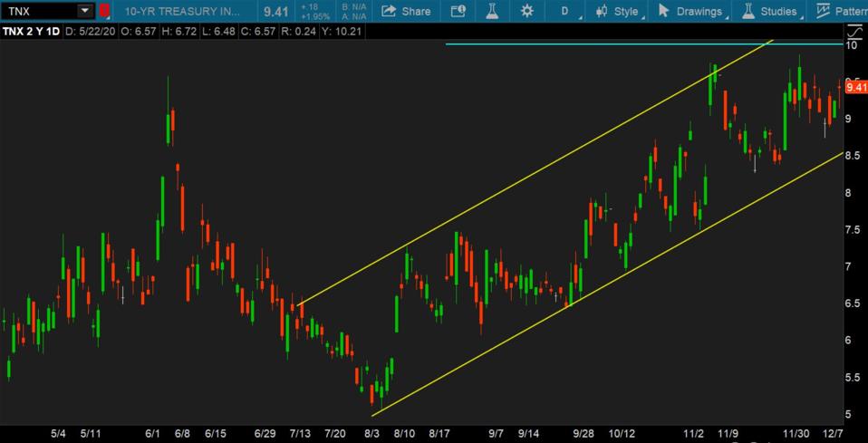Viewport: 868px width, 443px height.
Task: Open the Studies menu
Action: coord(771,12)
